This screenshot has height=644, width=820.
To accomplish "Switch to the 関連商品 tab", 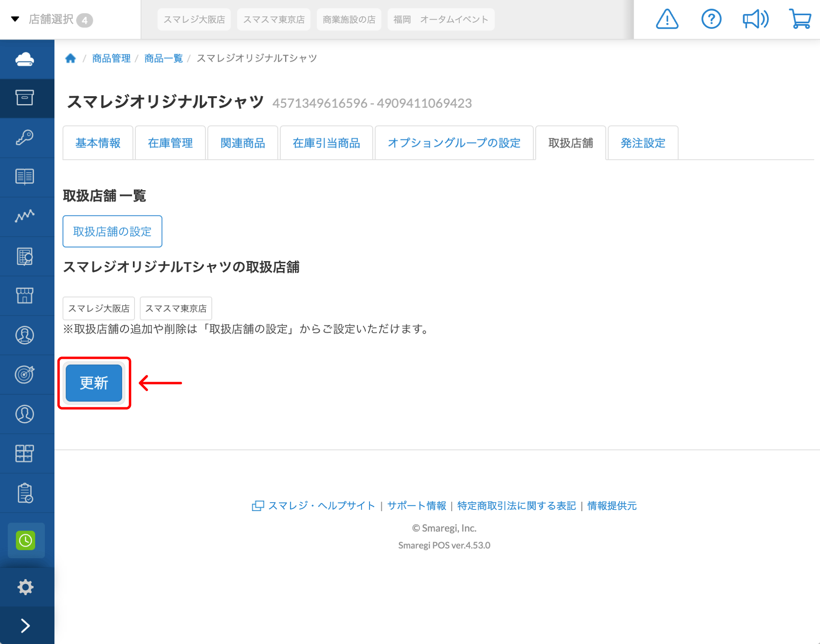I will (243, 143).
